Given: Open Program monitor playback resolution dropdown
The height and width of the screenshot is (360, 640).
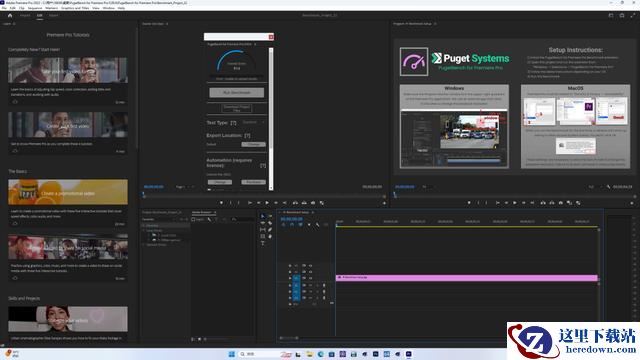Looking at the screenshot, I should [x=595, y=187].
